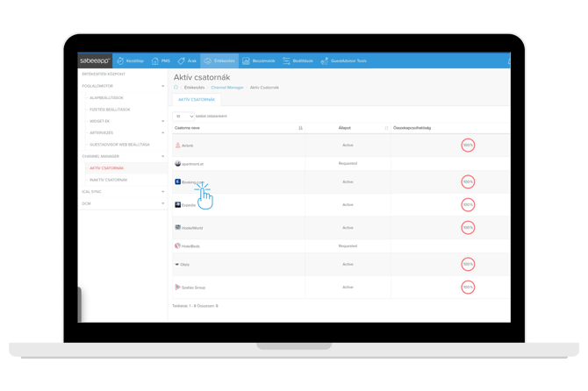
Task: Expand the DCM sidebar section
Action: pyautogui.click(x=162, y=203)
